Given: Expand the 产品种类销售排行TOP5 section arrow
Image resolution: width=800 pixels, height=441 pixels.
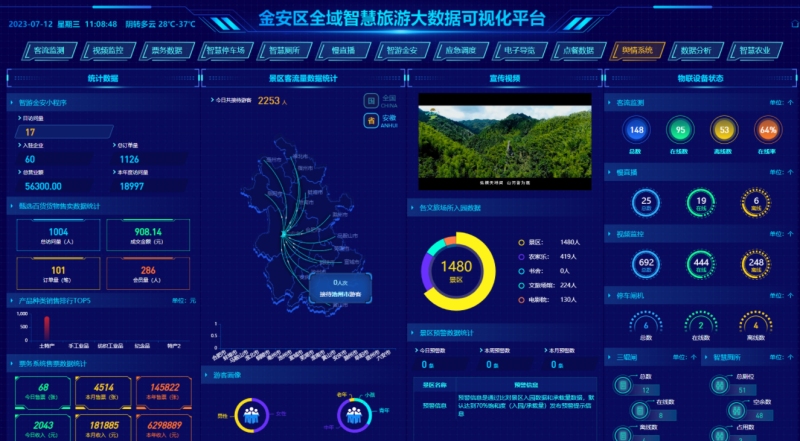Looking at the screenshot, I should point(12,299).
